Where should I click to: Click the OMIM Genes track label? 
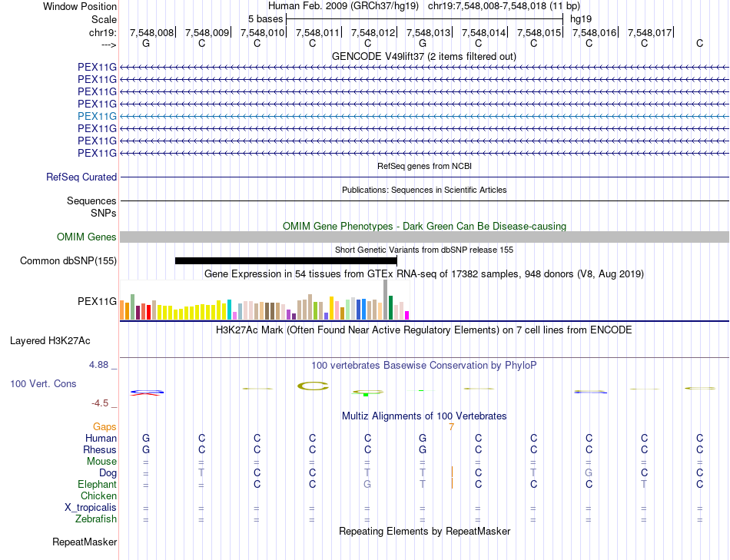tap(87, 237)
